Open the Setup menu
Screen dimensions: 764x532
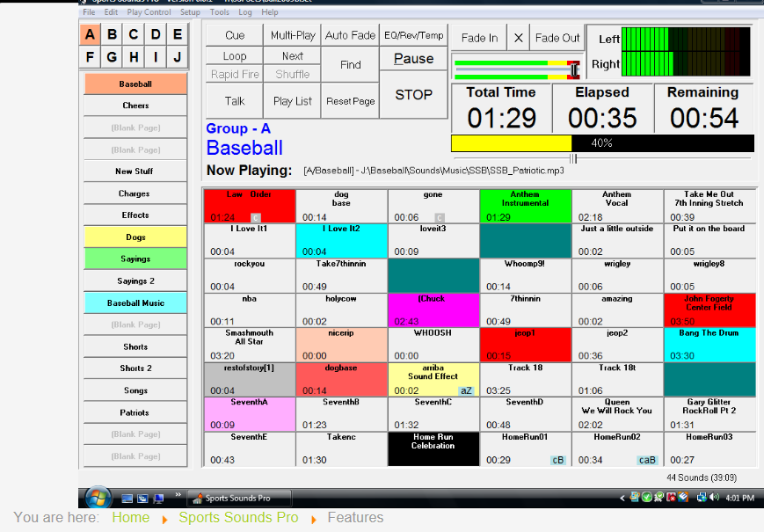190,12
